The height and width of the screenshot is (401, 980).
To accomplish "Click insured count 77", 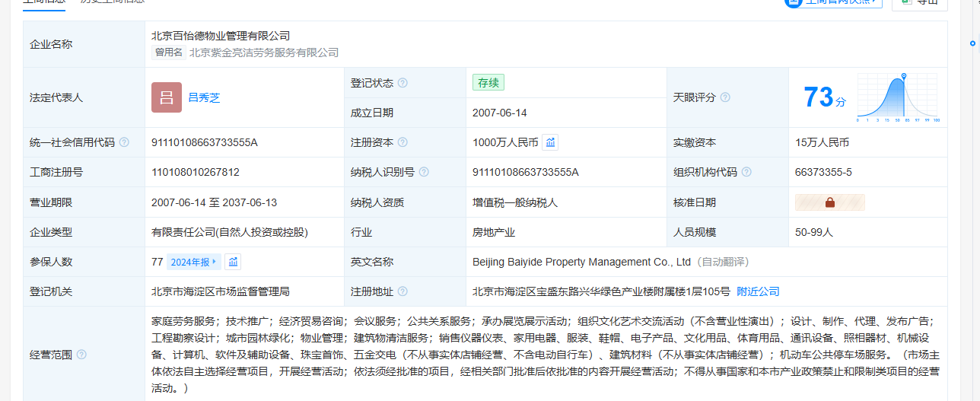I will [x=157, y=262].
